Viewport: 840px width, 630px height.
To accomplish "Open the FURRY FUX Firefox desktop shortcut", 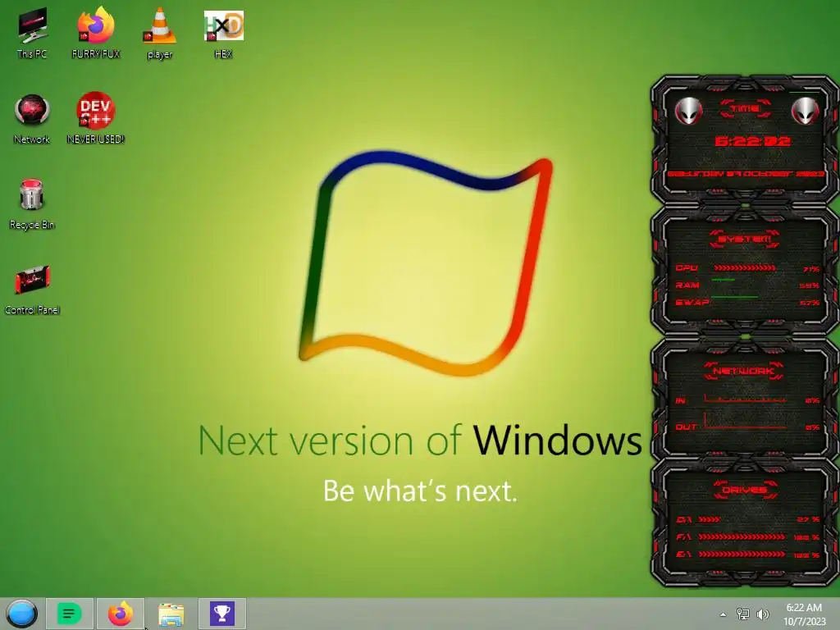I will pyautogui.click(x=96, y=33).
